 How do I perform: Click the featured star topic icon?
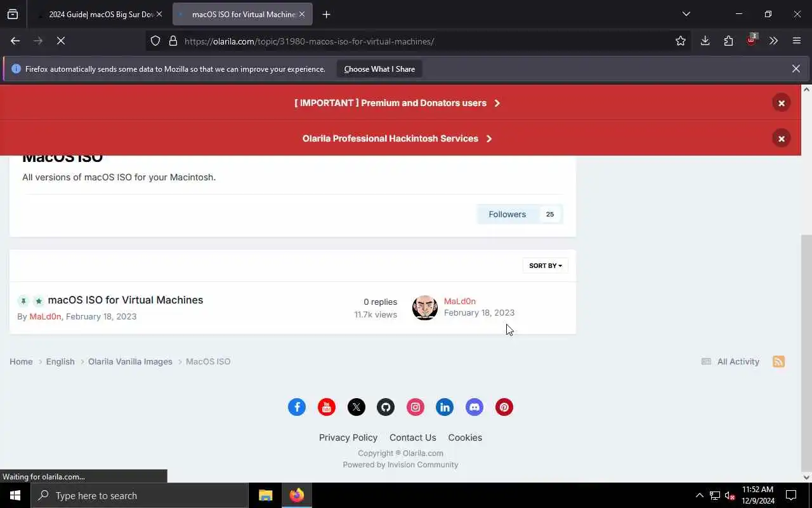point(39,301)
